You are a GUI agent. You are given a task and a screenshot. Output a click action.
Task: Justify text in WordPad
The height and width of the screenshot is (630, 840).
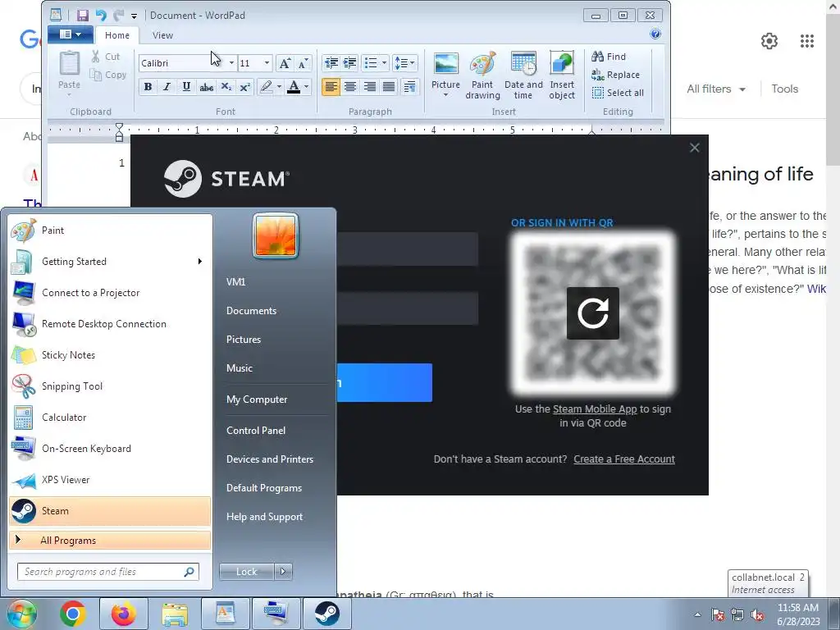389,87
